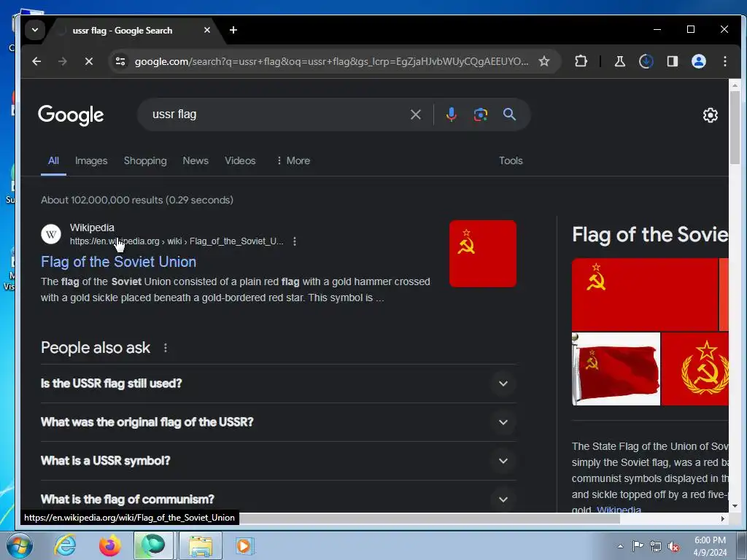
Task: Follow Wikipedia link in knowledge panel description
Action: (619, 508)
